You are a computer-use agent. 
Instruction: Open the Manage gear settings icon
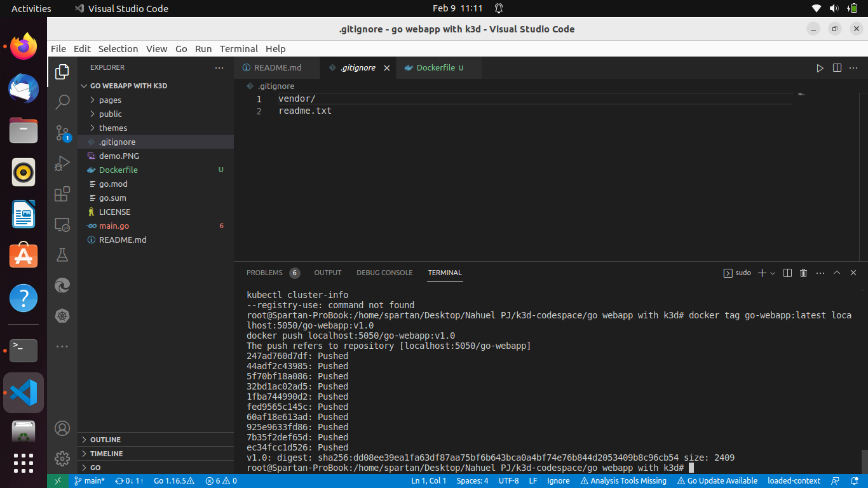coord(62,459)
